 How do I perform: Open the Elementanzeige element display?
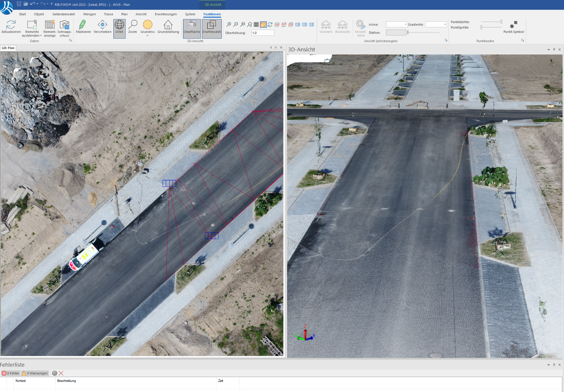pos(49,25)
